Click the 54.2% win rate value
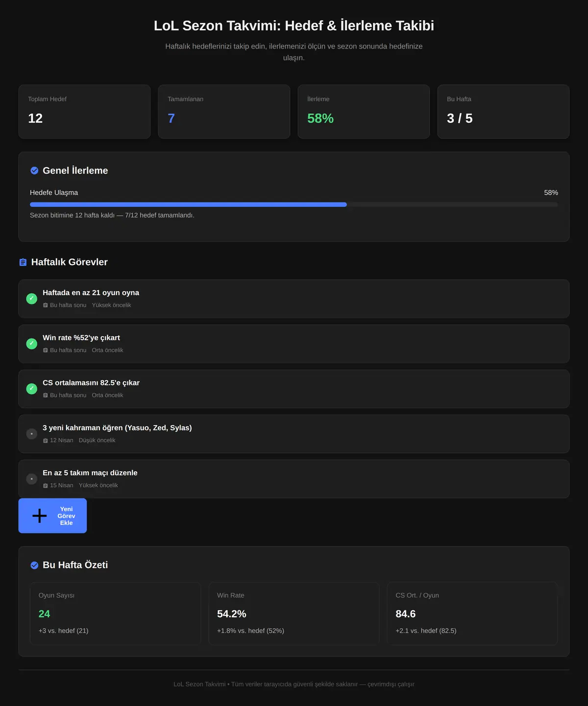This screenshot has height=706, width=588. point(232,614)
